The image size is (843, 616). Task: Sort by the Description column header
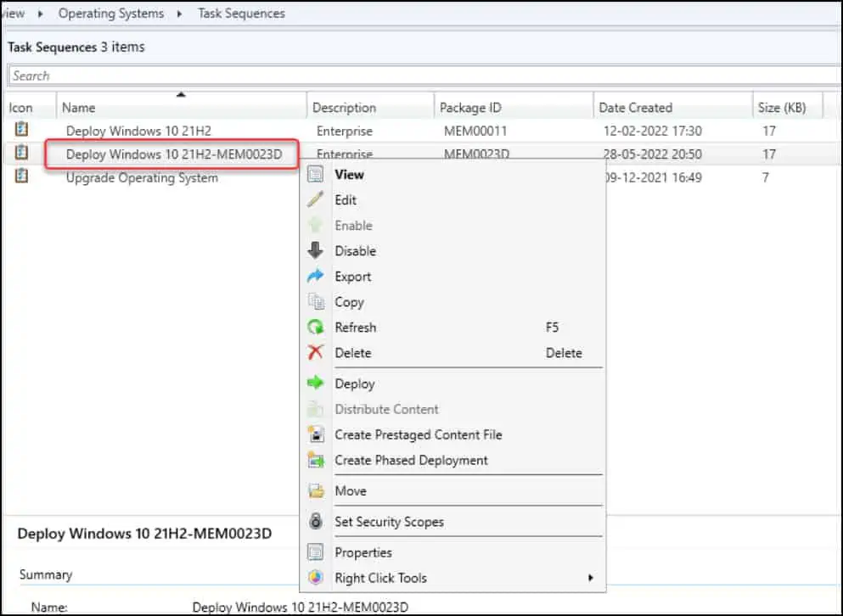click(x=370, y=108)
